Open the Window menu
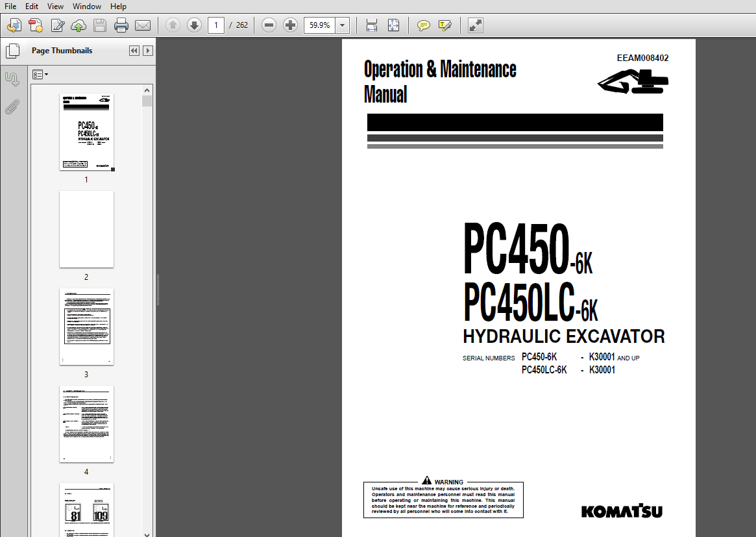The image size is (756, 537). click(x=87, y=6)
